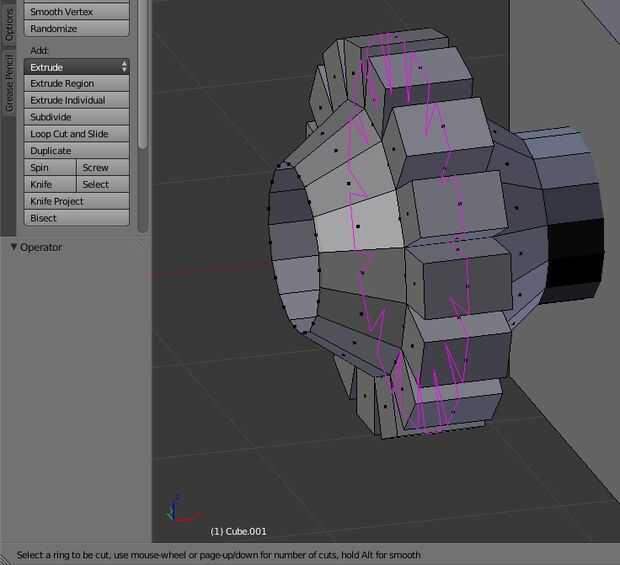The image size is (620, 565).
Task: Open the Extrude dropdown menu
Action: [70, 67]
